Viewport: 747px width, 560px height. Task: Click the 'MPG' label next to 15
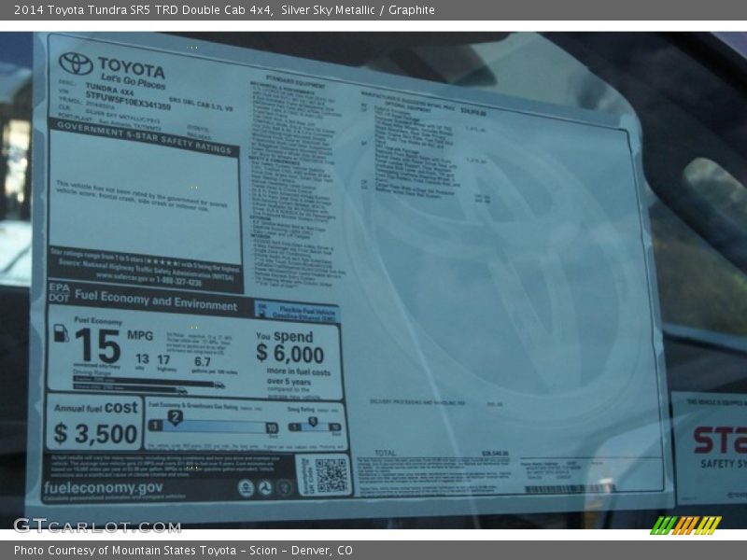pyautogui.click(x=140, y=335)
